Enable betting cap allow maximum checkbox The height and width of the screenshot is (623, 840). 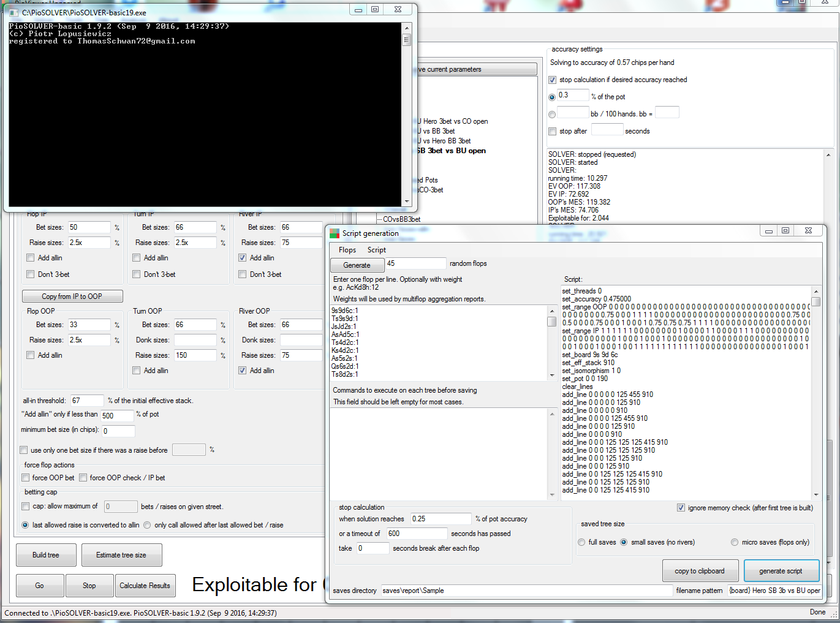point(26,507)
